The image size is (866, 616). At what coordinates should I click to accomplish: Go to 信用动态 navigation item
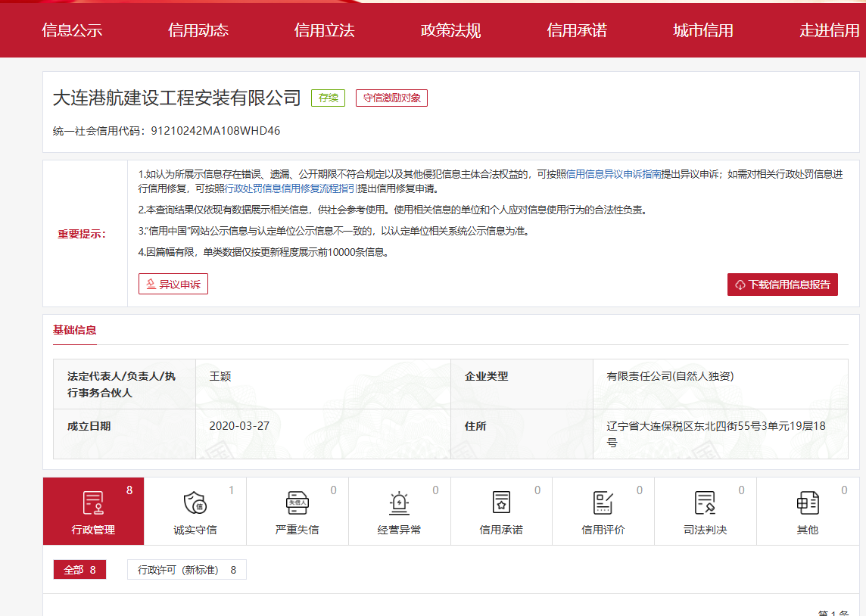pos(198,31)
